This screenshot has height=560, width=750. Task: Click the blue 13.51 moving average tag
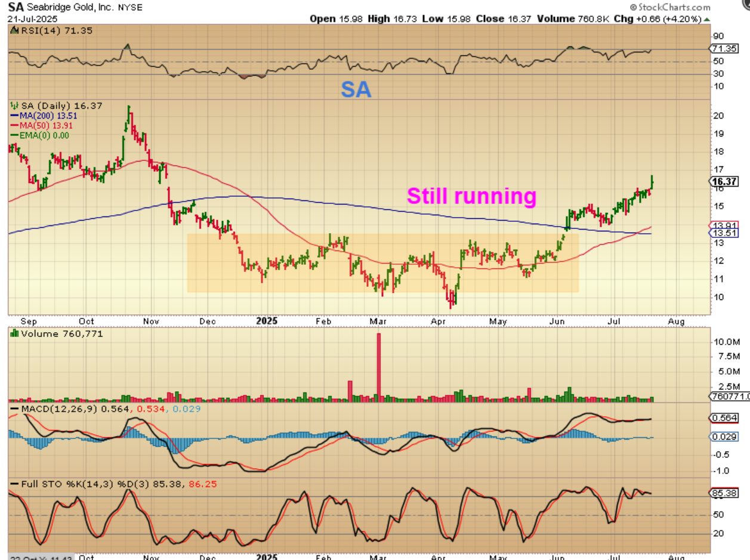click(x=724, y=233)
